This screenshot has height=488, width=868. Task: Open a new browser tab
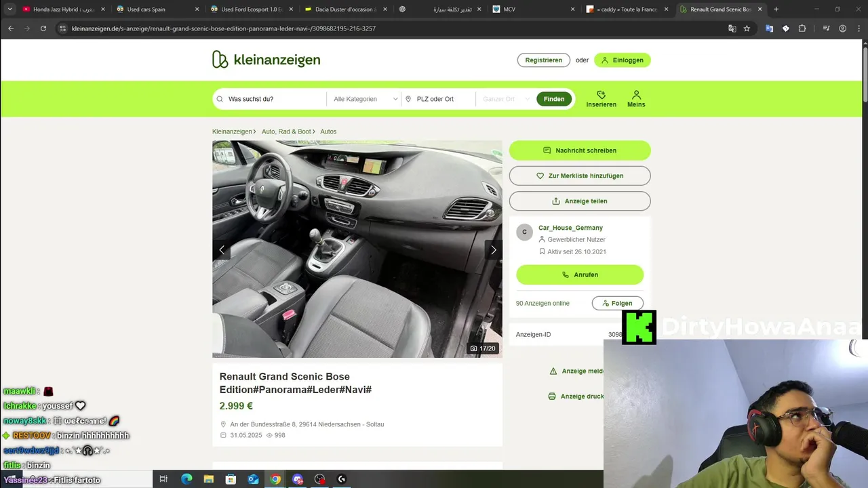click(776, 9)
